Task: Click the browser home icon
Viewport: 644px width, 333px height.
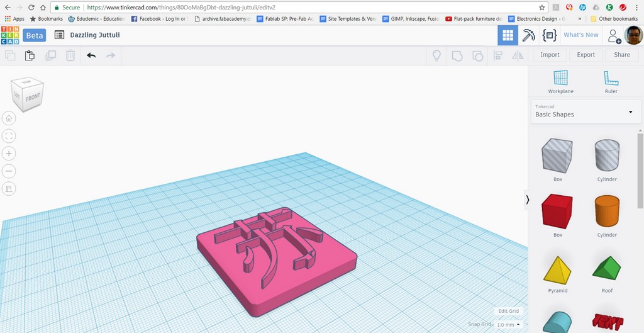Action: click(43, 8)
